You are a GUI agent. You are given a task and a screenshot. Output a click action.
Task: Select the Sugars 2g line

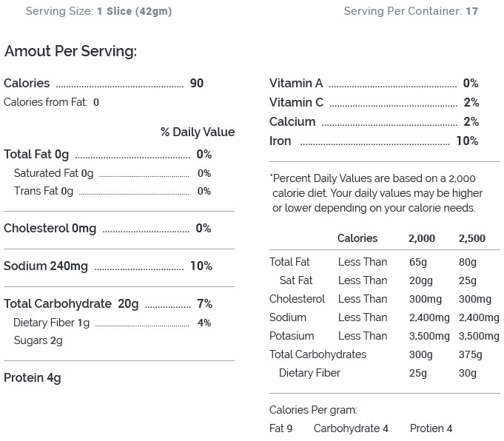click(38, 340)
